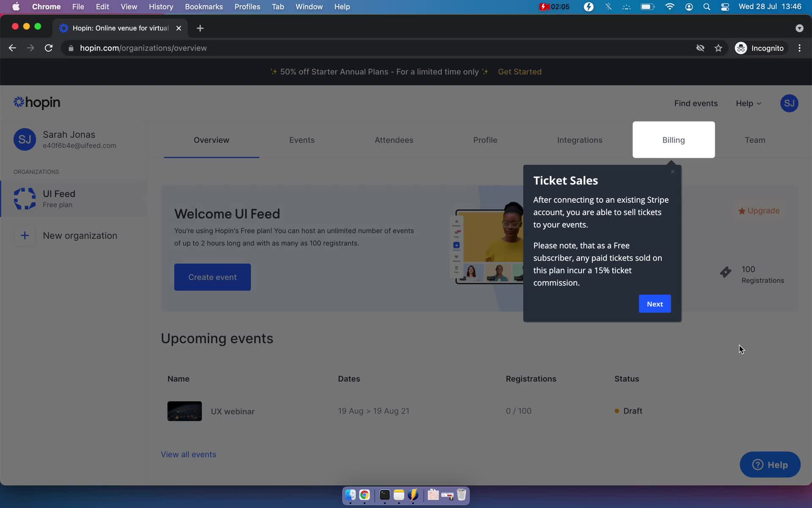This screenshot has width=812, height=508.
Task: Open Chrome from the dock
Action: point(365,494)
